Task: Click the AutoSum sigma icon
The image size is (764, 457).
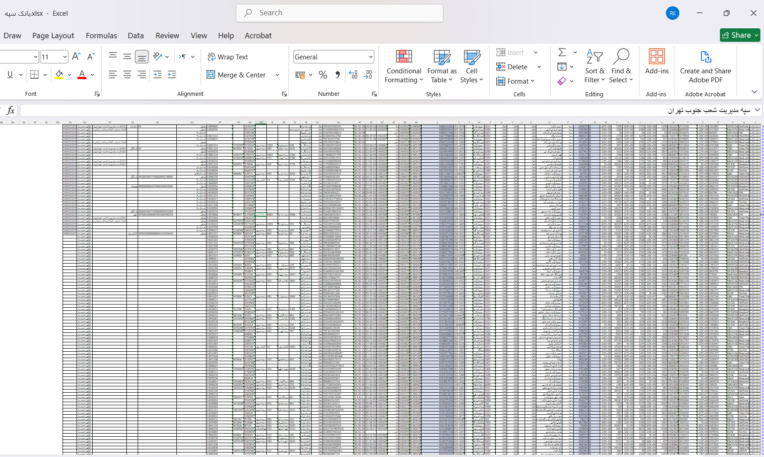Action: (x=562, y=52)
